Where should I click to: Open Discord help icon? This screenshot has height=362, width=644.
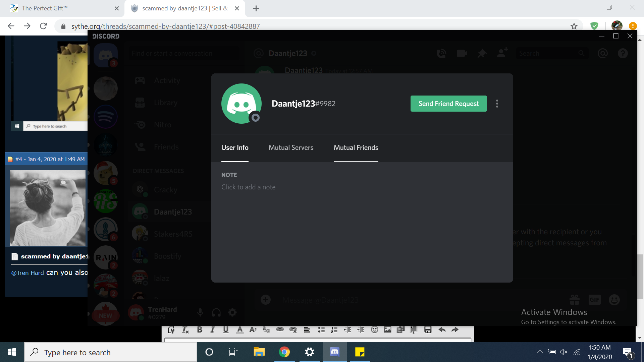pyautogui.click(x=623, y=53)
